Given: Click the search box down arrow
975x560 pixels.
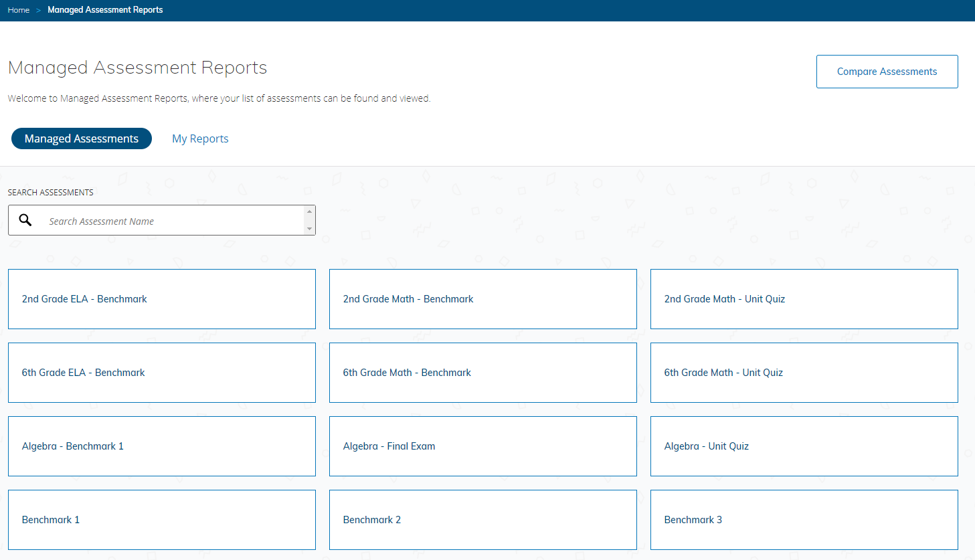Looking at the screenshot, I should (309, 229).
